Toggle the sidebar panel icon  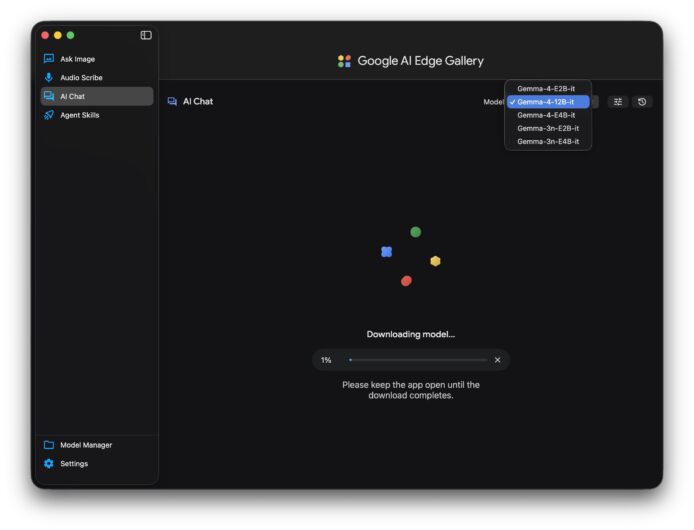(146, 35)
